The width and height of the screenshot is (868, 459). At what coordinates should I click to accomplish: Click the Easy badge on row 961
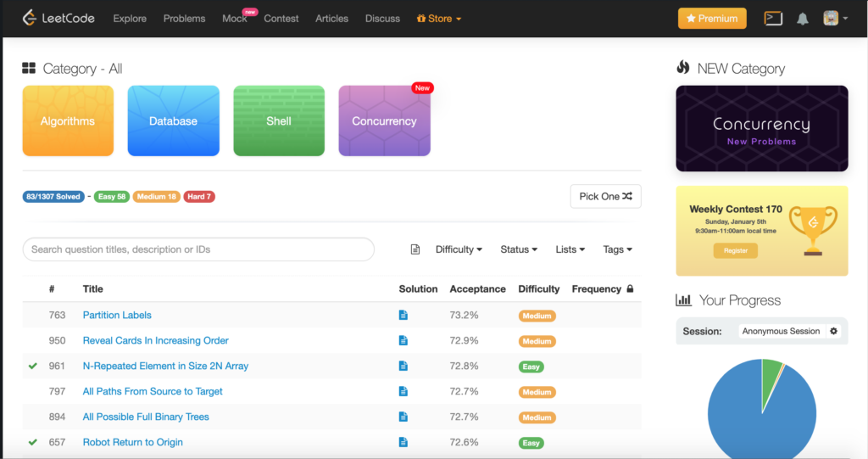(531, 367)
